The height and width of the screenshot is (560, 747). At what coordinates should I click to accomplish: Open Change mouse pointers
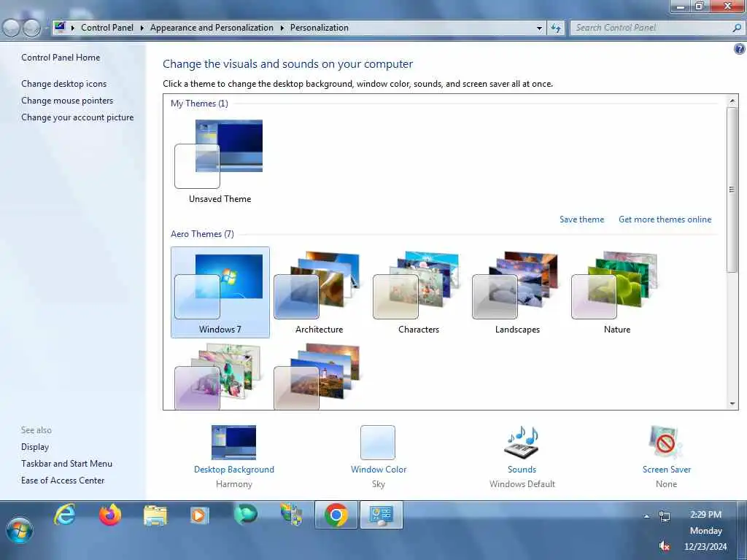coord(67,101)
